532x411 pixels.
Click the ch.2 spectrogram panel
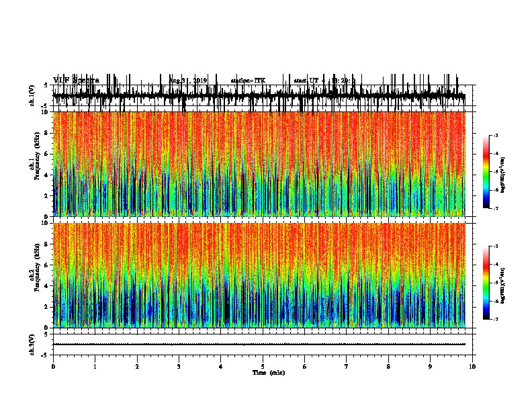(259, 275)
